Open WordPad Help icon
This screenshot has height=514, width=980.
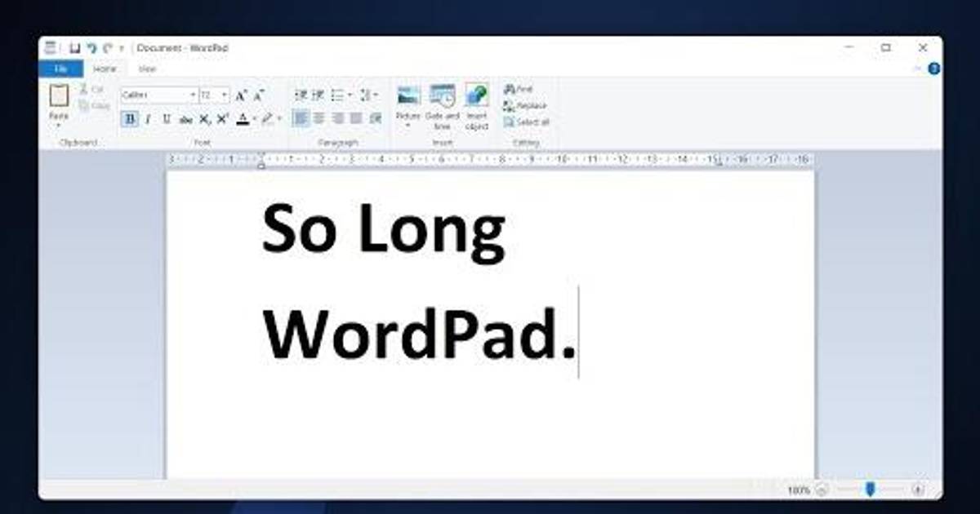click(933, 69)
